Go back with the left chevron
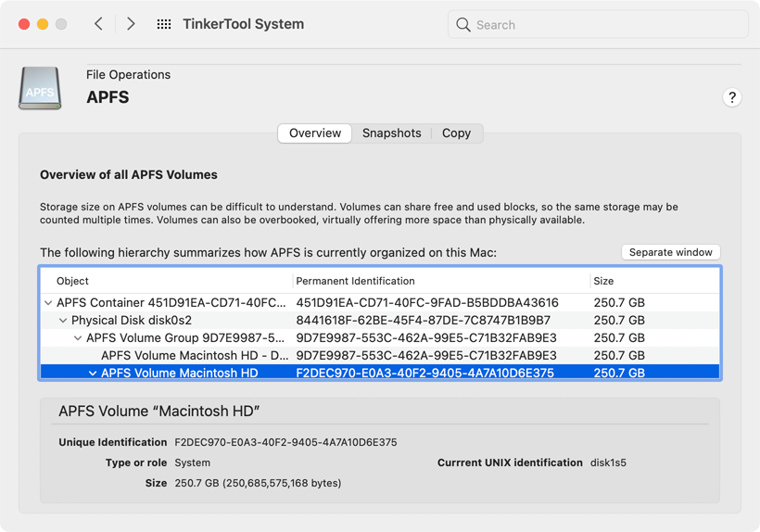Viewport: 760px width, 532px height. point(98,24)
